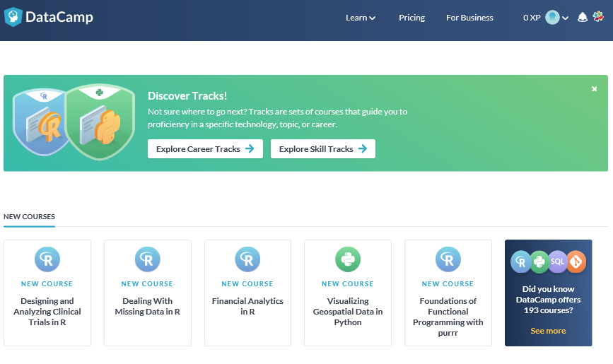Dismiss the Discover Tracks banner
The height and width of the screenshot is (364, 613).
point(594,89)
